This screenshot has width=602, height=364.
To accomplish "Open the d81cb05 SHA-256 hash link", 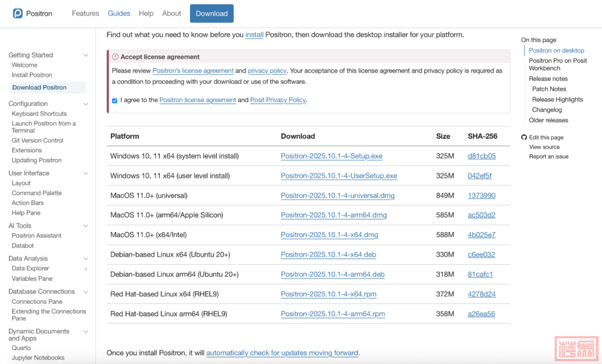I will (482, 156).
